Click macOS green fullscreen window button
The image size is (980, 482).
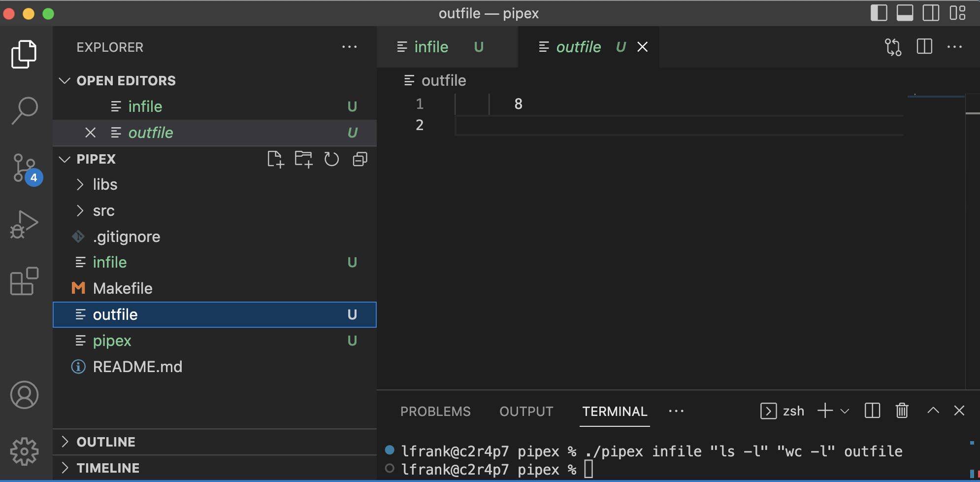(x=48, y=13)
